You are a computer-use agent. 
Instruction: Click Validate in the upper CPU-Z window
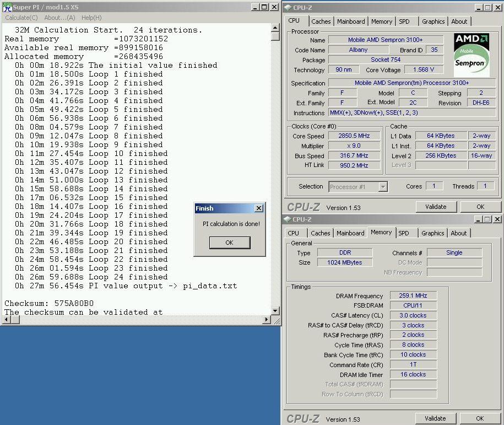436,207
